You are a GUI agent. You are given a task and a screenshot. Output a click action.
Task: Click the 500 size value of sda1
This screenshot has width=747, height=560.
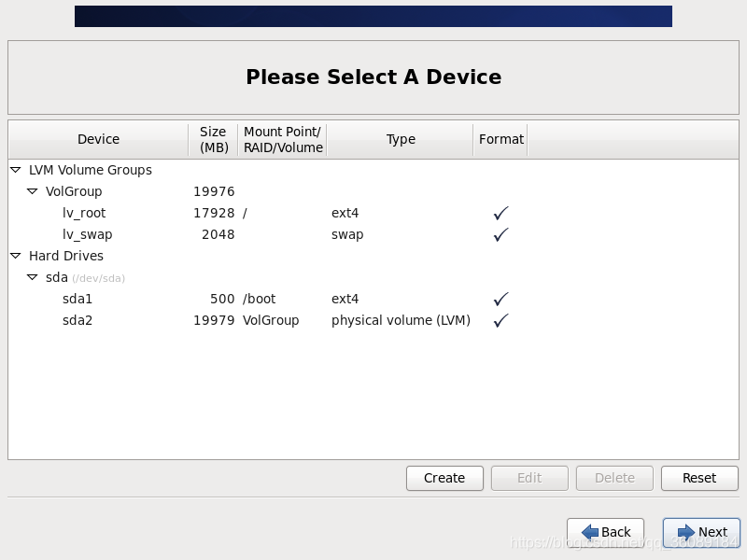coord(222,299)
